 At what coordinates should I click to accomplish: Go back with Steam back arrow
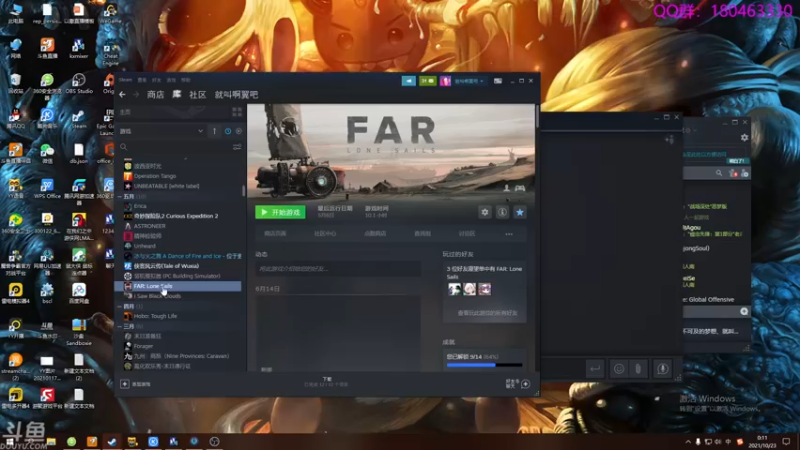click(122, 94)
